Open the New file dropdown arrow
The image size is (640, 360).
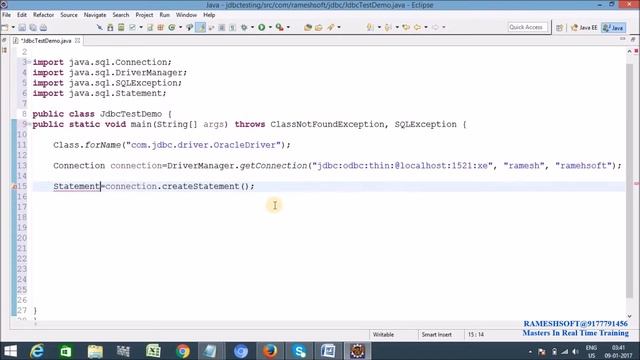[x=13, y=27]
